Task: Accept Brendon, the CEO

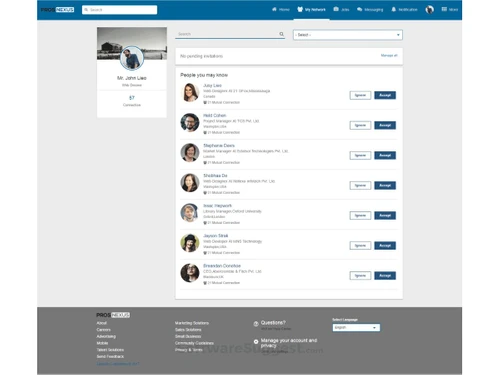Action: [385, 276]
